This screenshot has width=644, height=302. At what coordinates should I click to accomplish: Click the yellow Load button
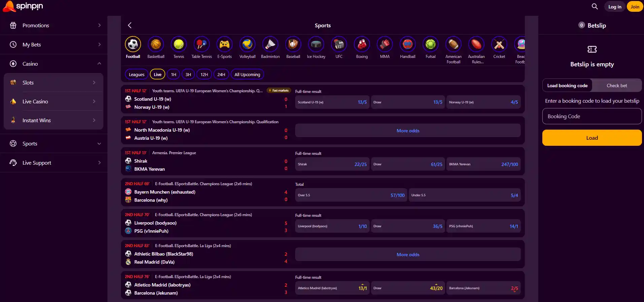tap(592, 138)
